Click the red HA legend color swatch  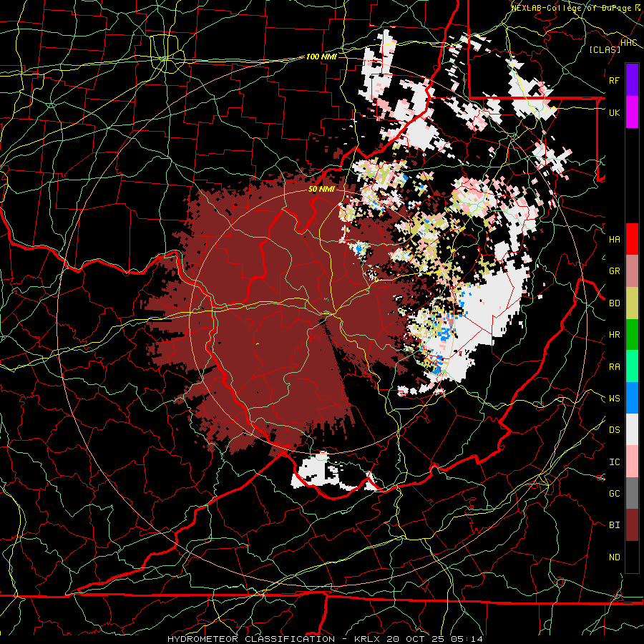pyautogui.click(x=632, y=239)
